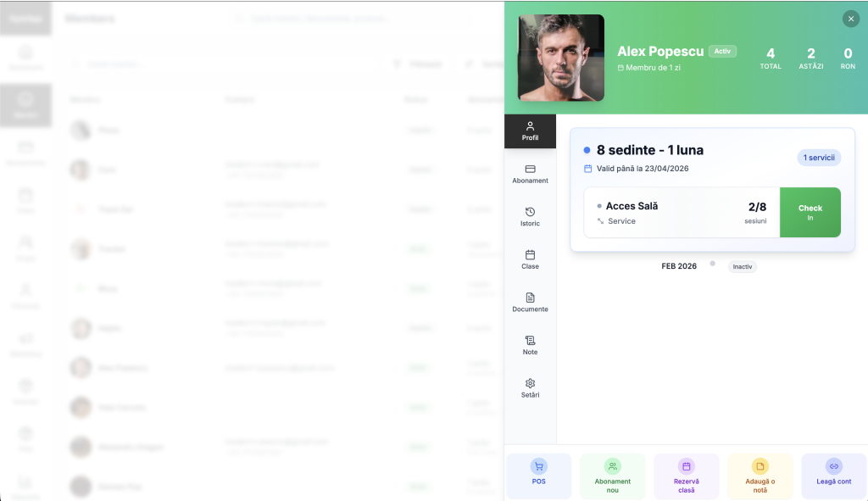Expand the Acces Sală service row
The height and width of the screenshot is (501, 868).
(632, 204)
